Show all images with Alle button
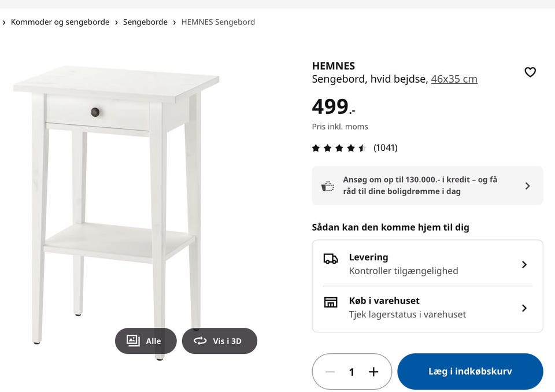Viewport: 555px width, 392px height. click(146, 341)
